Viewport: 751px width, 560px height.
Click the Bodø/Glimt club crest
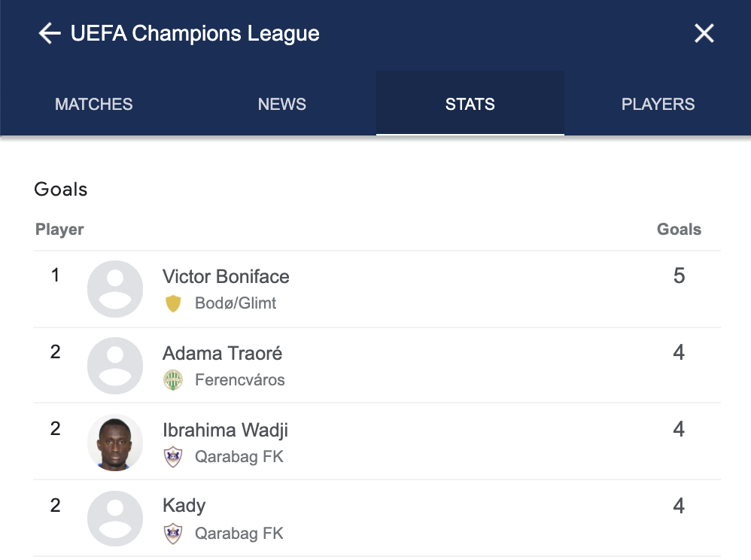coord(173,303)
